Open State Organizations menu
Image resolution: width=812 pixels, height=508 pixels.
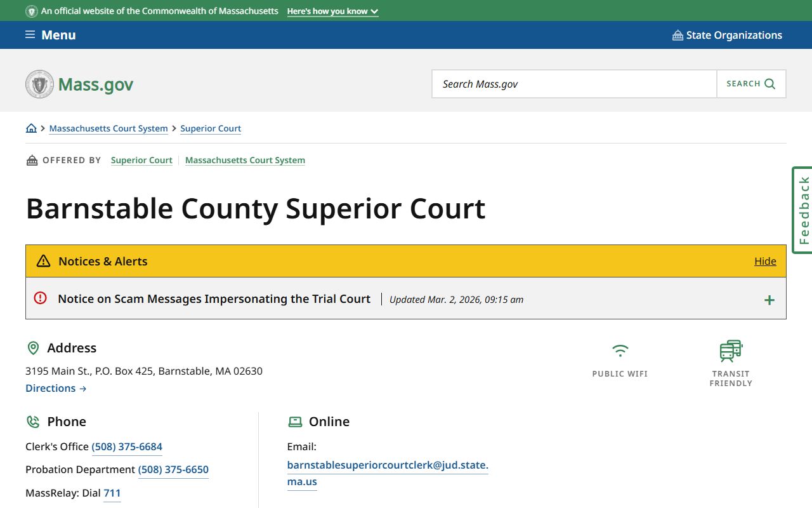click(x=727, y=35)
